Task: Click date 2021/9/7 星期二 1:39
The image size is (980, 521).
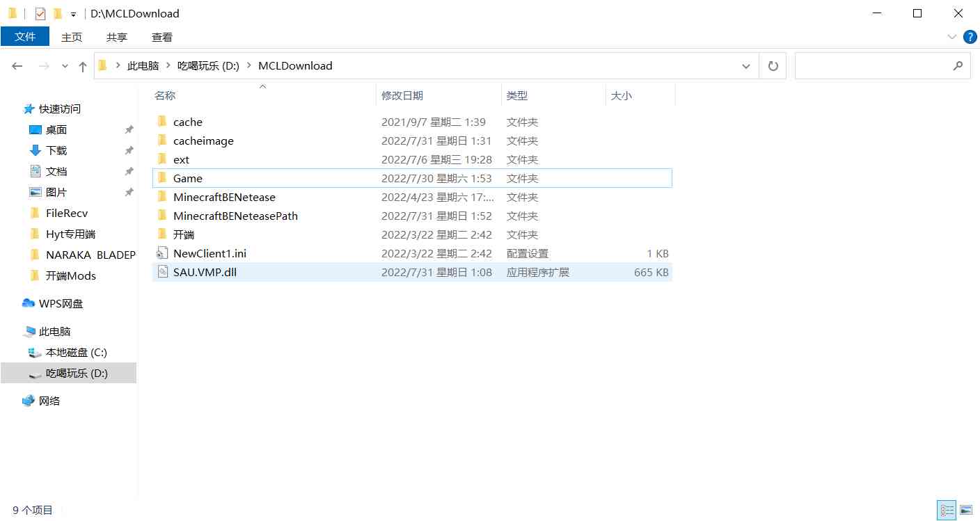Action: tap(434, 122)
